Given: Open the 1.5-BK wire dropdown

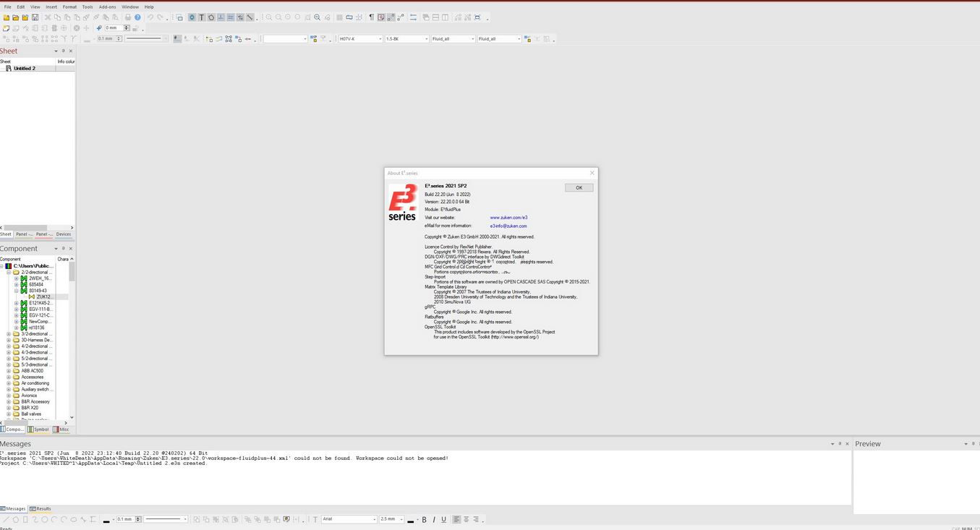Looking at the screenshot, I should (427, 39).
